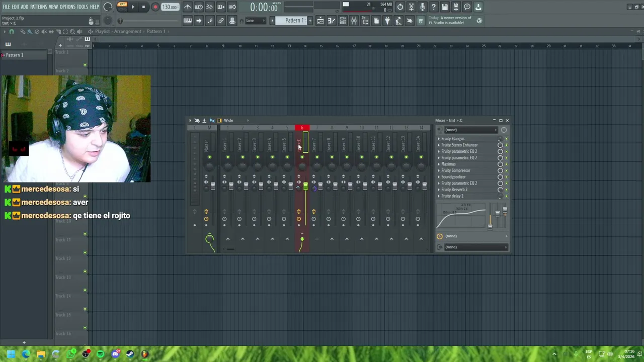
Task: Click the Master track volume fader
Action: tap(213, 186)
